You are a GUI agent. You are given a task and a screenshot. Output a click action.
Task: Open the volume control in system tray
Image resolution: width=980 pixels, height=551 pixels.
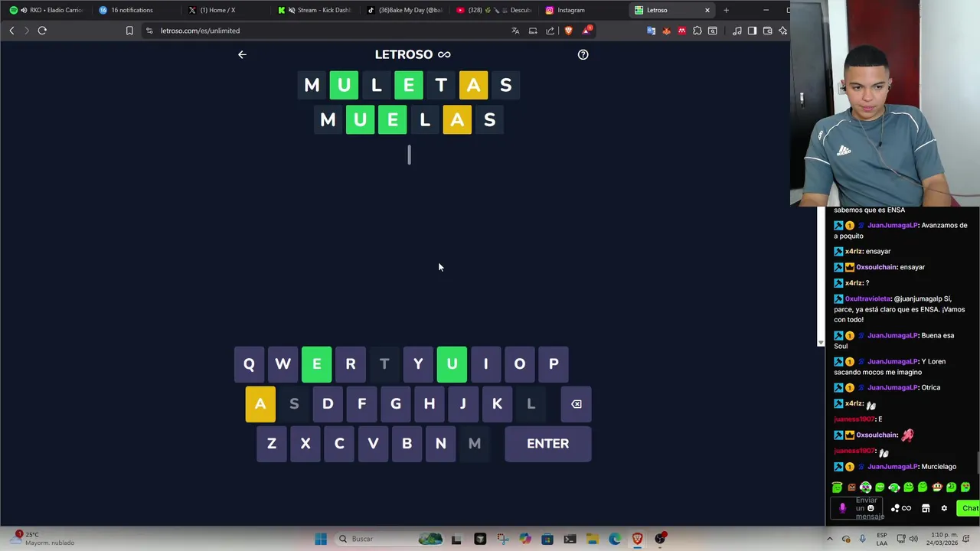(913, 539)
